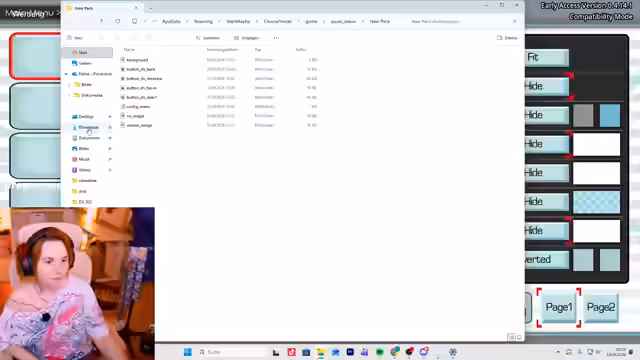Click the AppData breadcrumb segment

171,21
